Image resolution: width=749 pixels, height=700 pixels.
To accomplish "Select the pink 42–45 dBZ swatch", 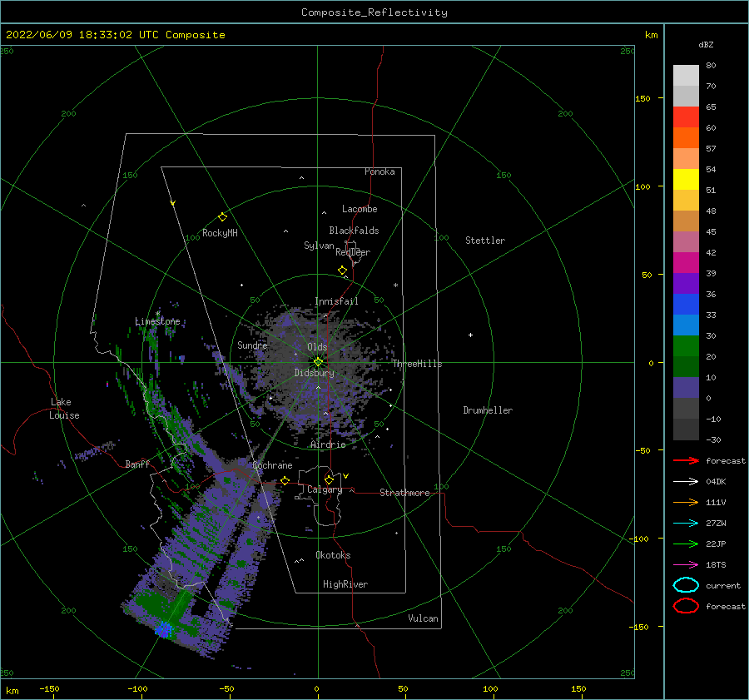I will [x=686, y=241].
